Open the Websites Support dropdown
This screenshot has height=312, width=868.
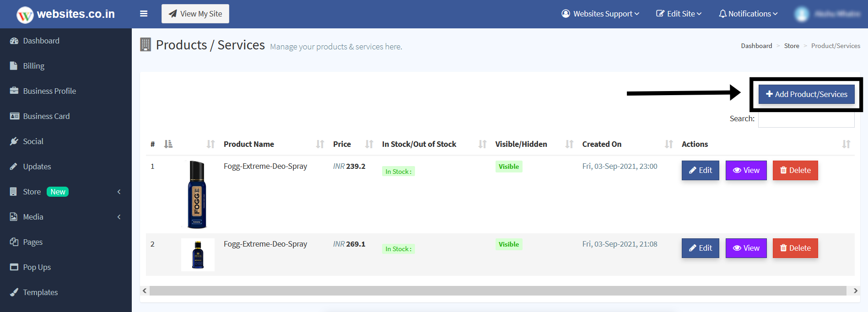[x=600, y=14]
